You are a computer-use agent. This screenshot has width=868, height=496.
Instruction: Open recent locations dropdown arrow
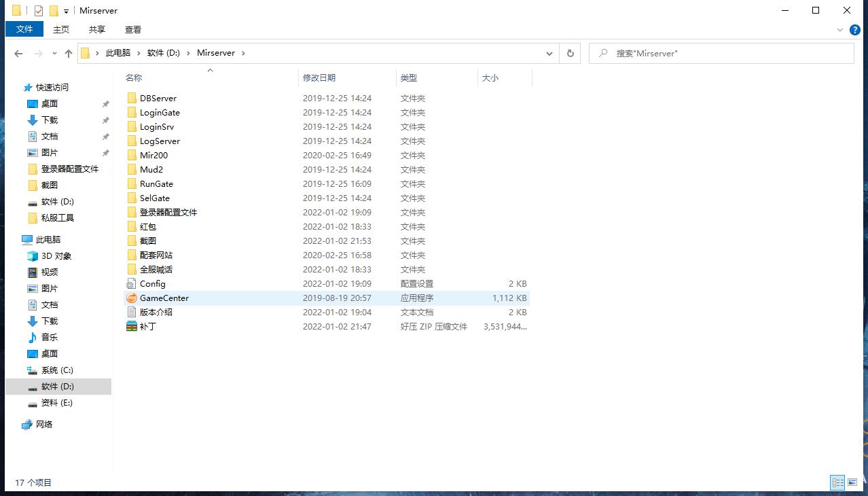click(54, 54)
